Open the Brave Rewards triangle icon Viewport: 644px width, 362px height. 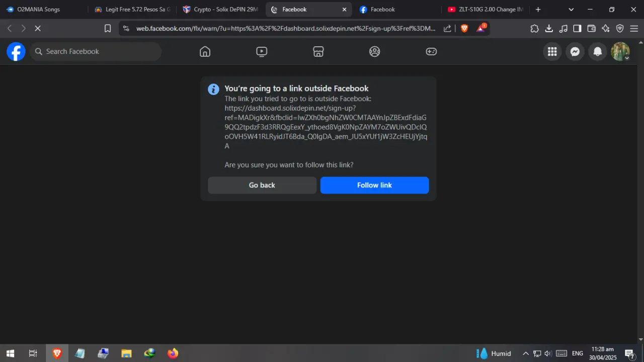[x=480, y=28]
